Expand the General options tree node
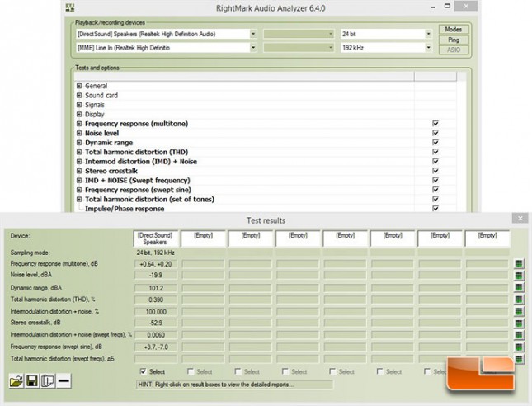 [79, 86]
